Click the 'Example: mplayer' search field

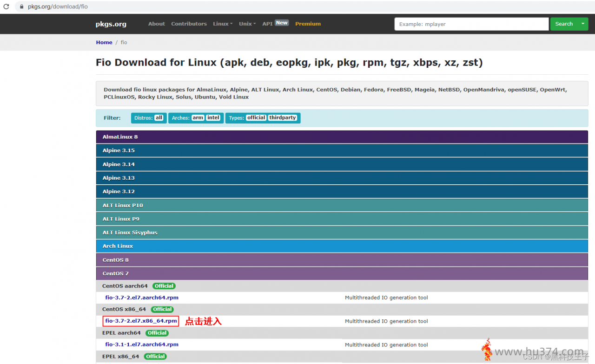point(471,24)
